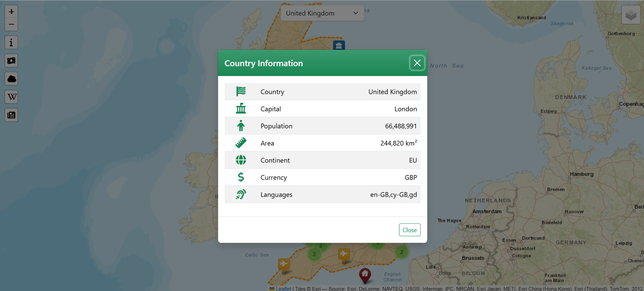This screenshot has height=291, width=644.
Task: Click the Languages row entry
Action: pyautogui.click(x=322, y=194)
